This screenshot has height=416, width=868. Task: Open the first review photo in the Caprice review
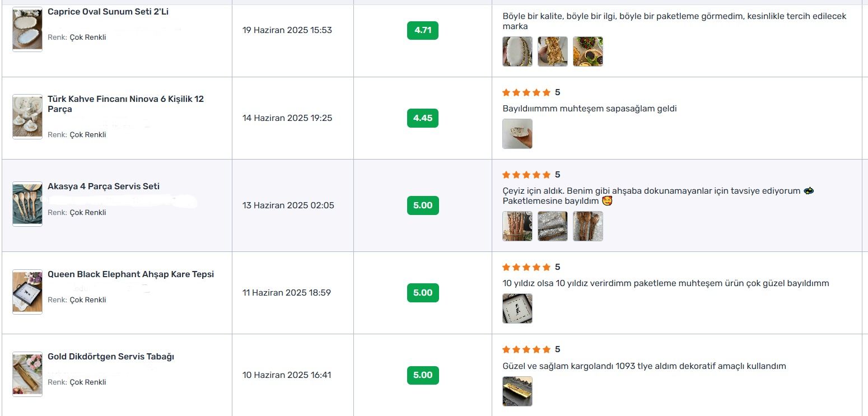[517, 52]
